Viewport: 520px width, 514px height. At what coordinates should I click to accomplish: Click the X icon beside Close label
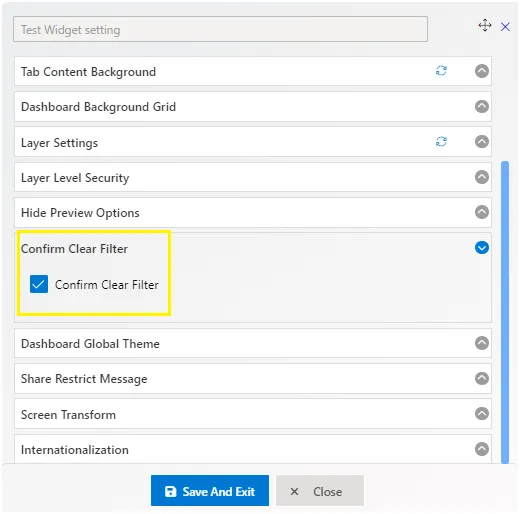coord(294,491)
